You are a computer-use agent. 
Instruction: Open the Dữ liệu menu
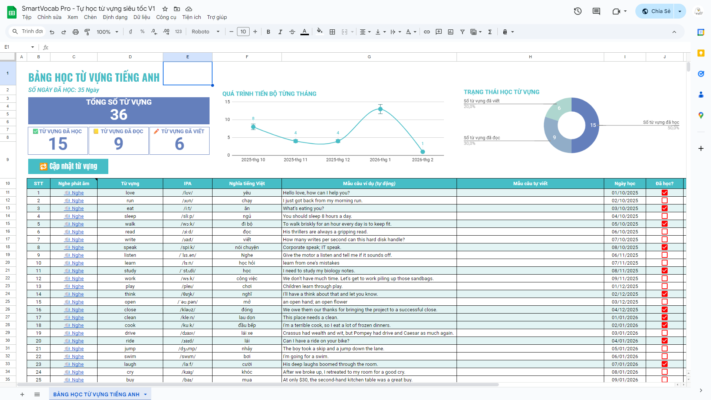(x=141, y=17)
